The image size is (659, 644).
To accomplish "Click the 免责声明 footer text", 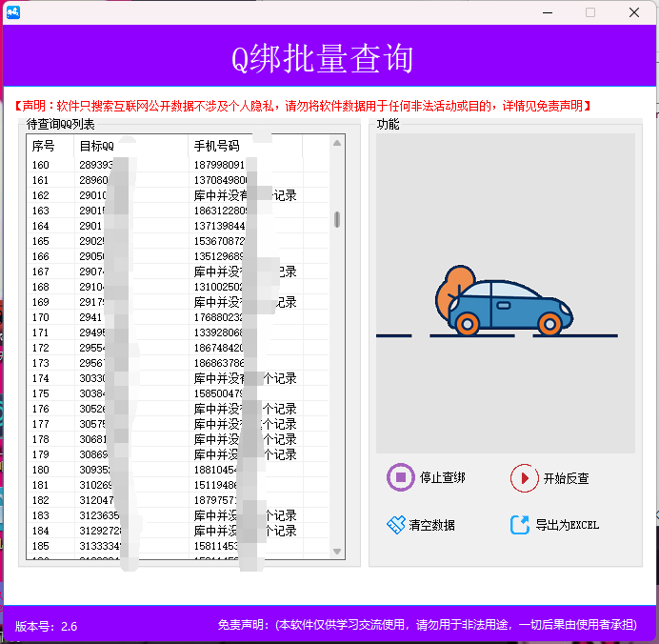I will (428, 625).
